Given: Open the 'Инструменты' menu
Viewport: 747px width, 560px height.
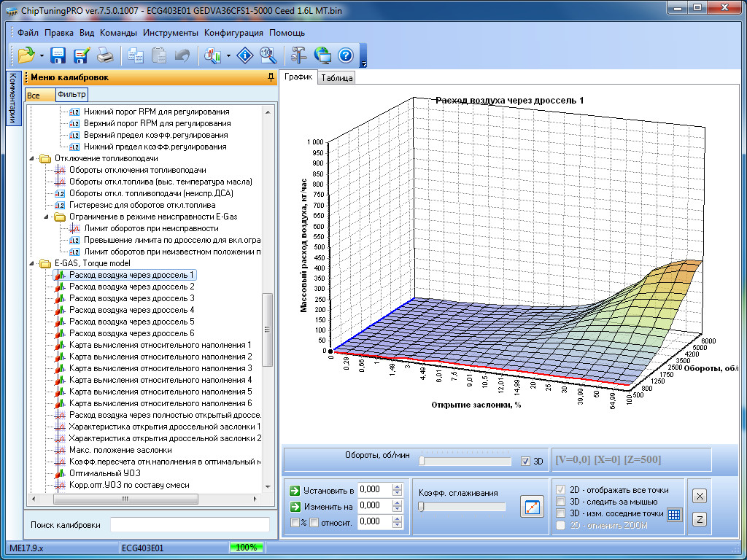Looking at the screenshot, I should coord(171,33).
